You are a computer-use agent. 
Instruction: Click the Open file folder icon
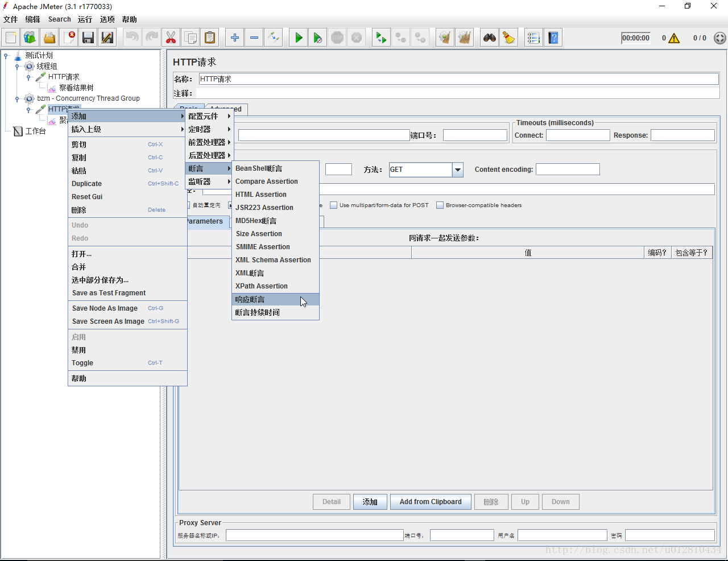[x=49, y=38]
